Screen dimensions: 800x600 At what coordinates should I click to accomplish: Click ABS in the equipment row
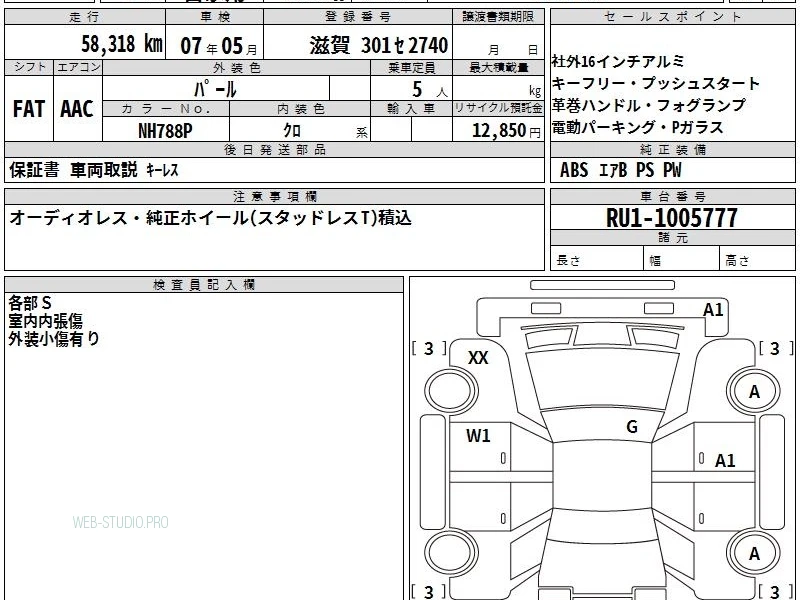point(573,170)
